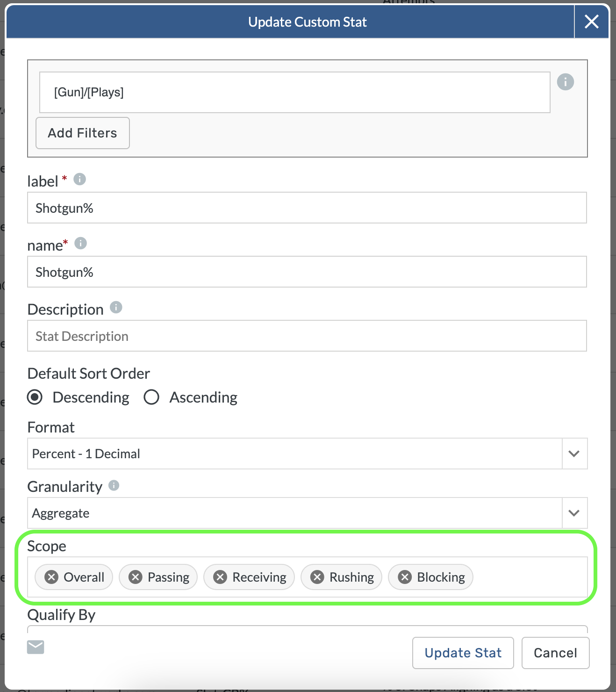Click the Granularity info icon
Screen dimensions: 616x692
tap(114, 485)
